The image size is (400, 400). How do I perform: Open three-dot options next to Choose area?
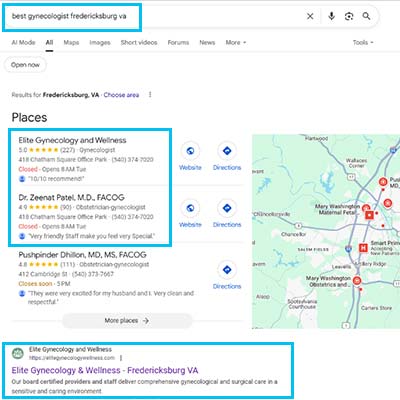(150, 95)
